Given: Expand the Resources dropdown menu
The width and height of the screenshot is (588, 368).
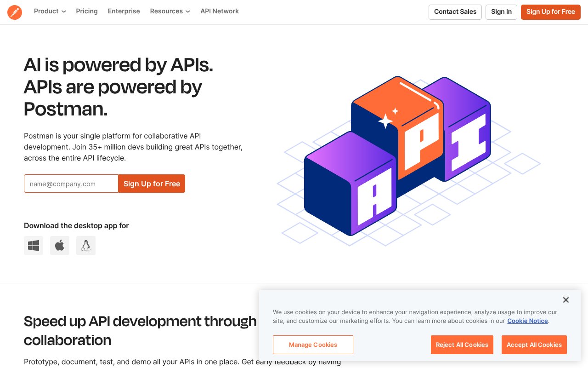Looking at the screenshot, I should (170, 11).
